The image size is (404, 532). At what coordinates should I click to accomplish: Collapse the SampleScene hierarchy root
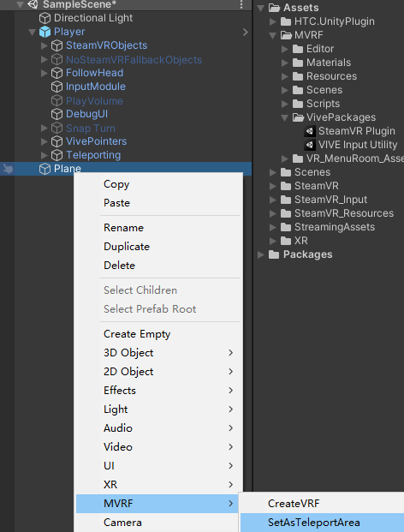[21, 5]
